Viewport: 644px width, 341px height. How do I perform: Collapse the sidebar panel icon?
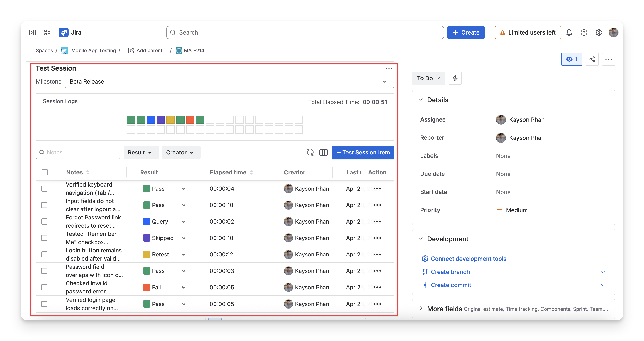tap(32, 32)
